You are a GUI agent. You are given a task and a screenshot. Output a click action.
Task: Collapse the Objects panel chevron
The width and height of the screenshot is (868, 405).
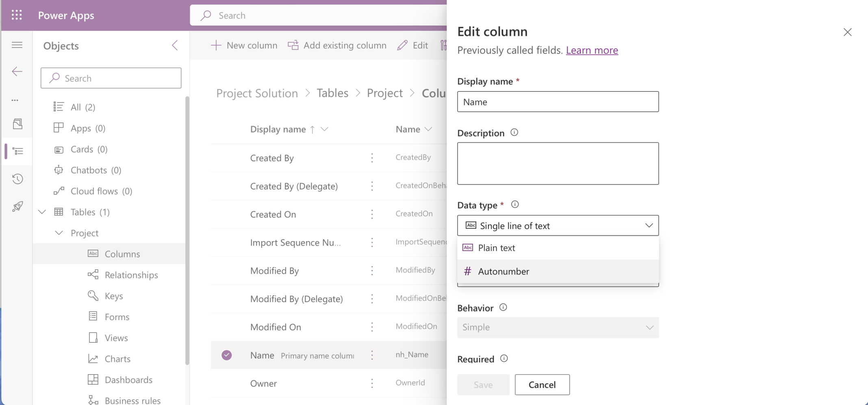tap(175, 46)
